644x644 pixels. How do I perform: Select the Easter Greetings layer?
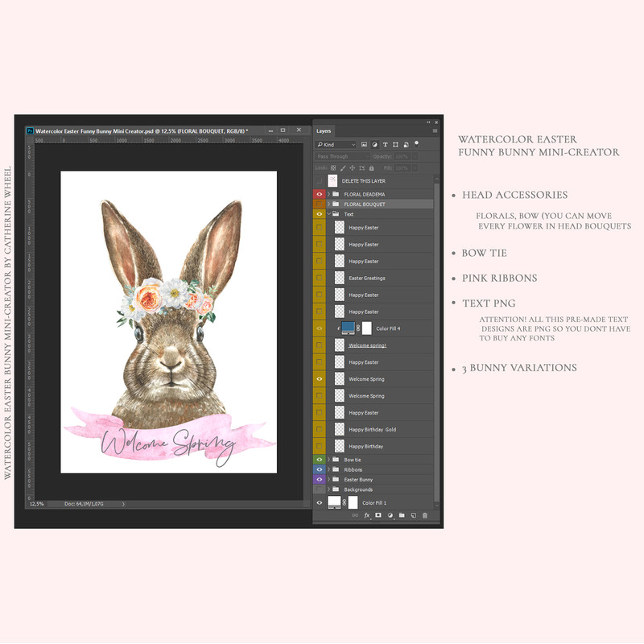coord(366,278)
